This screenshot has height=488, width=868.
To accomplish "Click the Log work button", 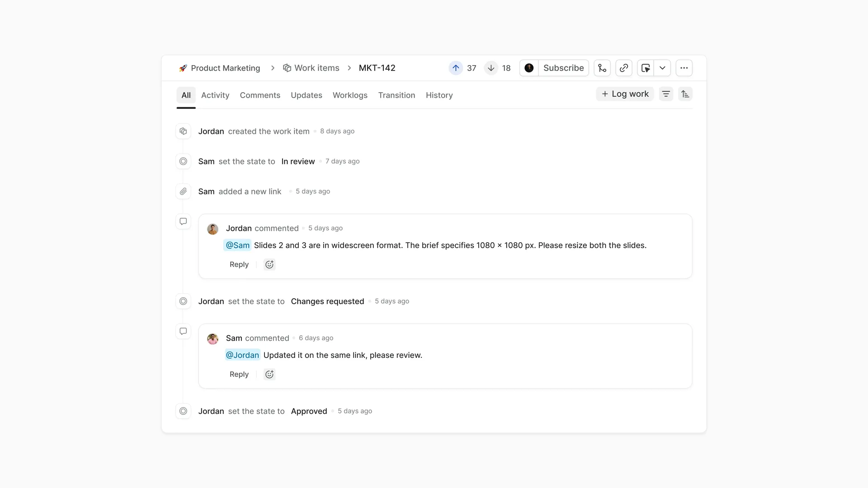I will click(x=625, y=94).
